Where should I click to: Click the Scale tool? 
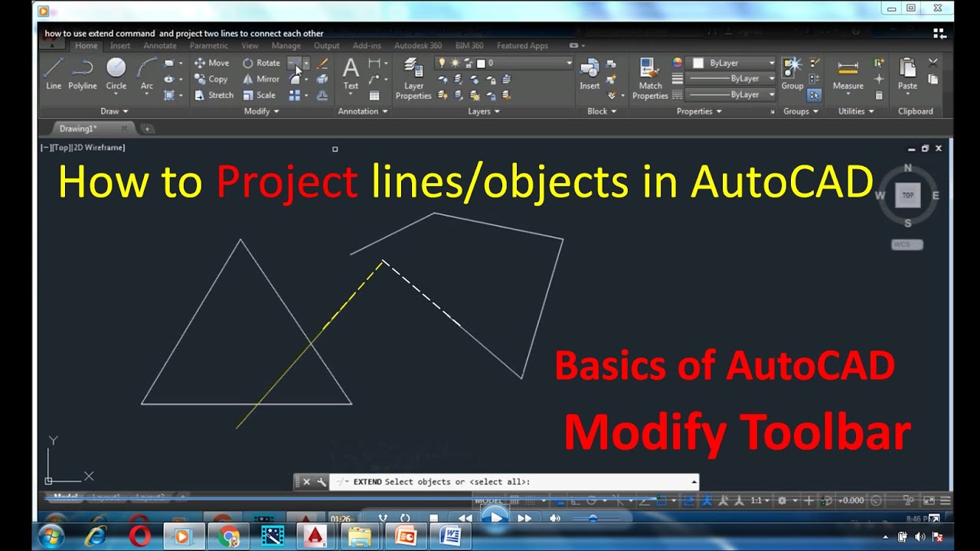[x=260, y=95]
